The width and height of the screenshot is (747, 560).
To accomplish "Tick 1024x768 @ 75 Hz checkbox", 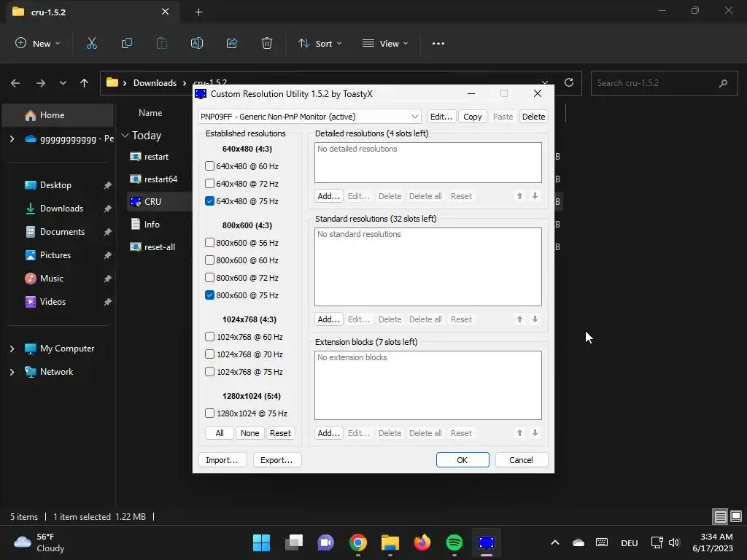I will pos(209,371).
